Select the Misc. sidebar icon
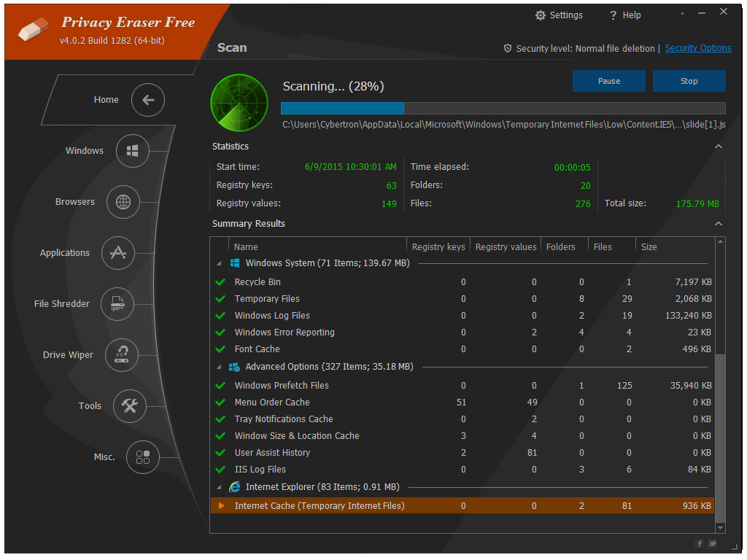This screenshot has height=560, width=747. click(x=142, y=457)
